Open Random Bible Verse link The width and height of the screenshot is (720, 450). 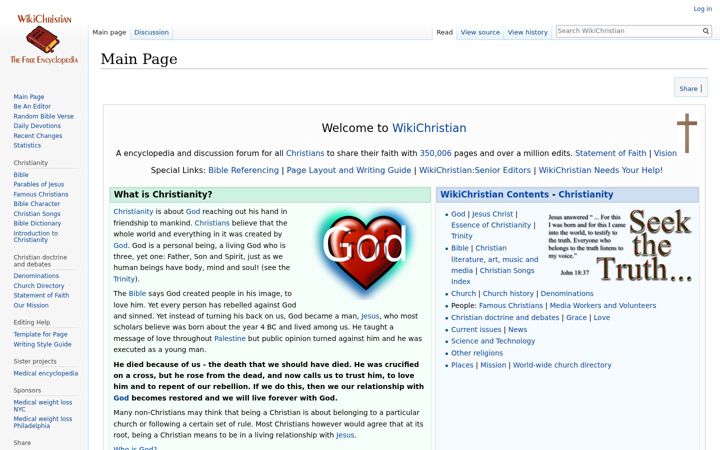point(44,117)
